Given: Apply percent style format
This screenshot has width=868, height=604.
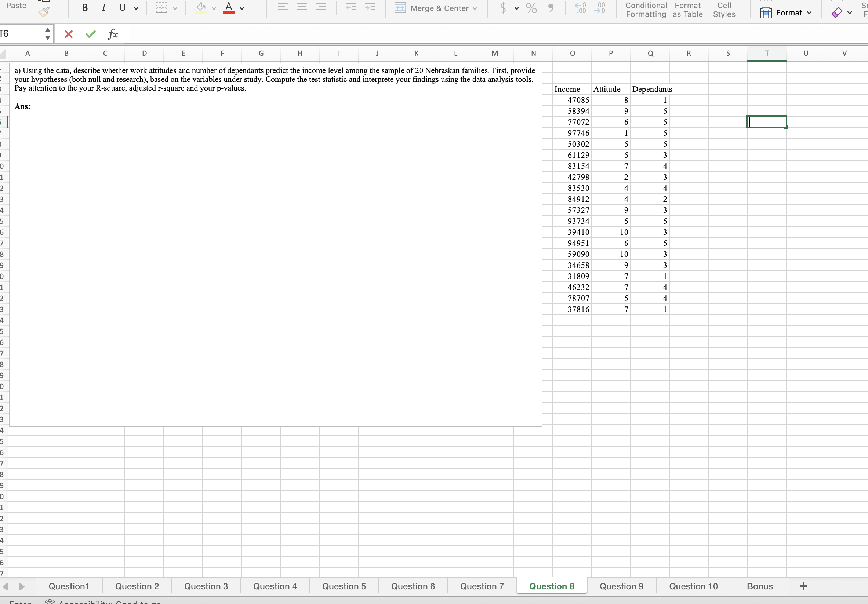Looking at the screenshot, I should 531,8.
